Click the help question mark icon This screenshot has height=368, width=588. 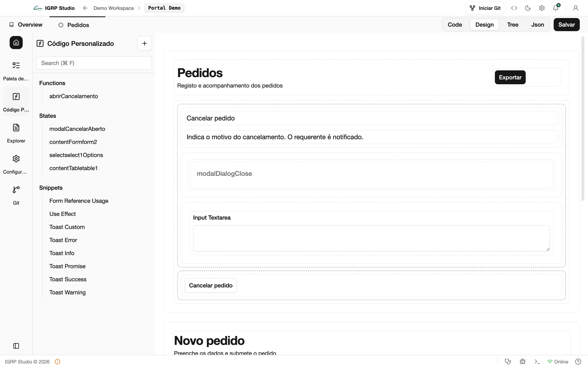tap(578, 362)
